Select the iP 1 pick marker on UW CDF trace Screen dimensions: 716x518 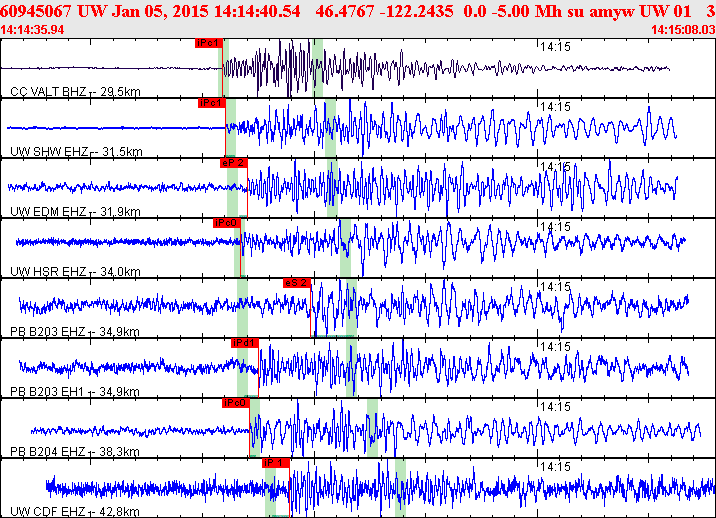(276, 463)
